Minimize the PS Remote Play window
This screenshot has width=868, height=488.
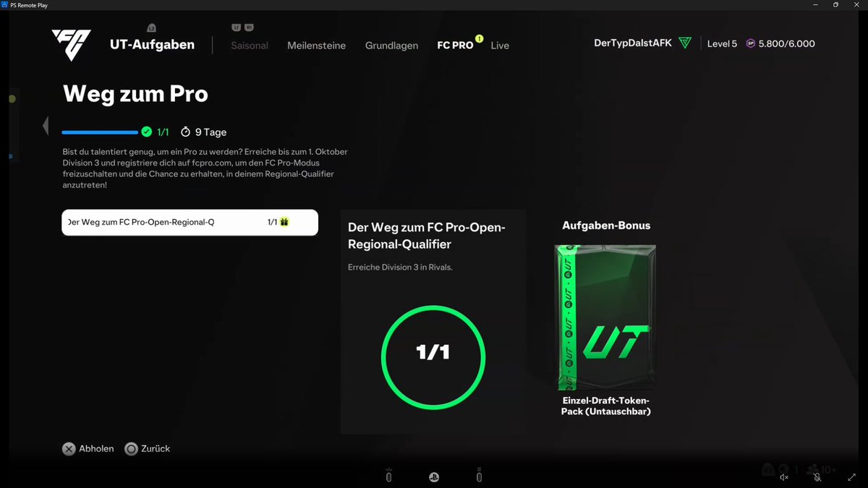(x=814, y=4)
